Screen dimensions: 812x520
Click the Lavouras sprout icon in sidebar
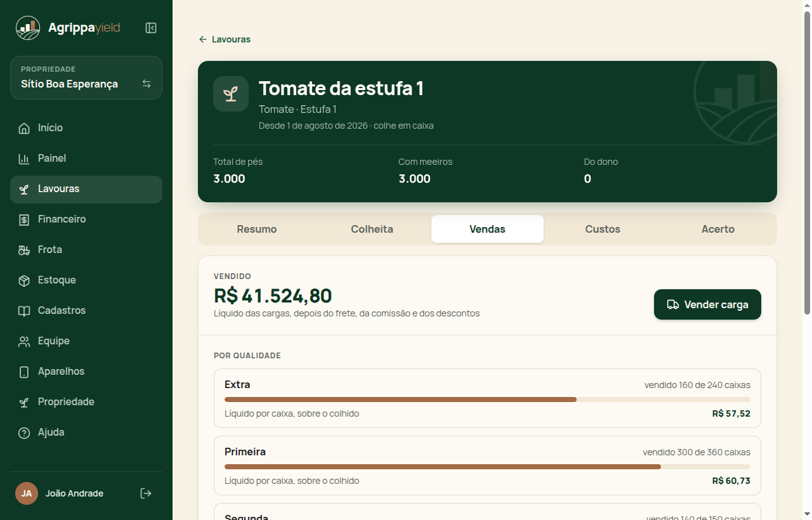coord(24,189)
